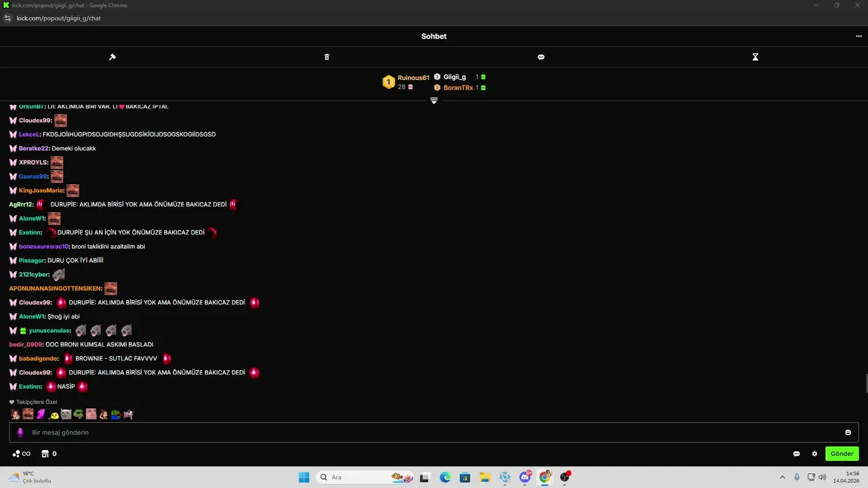Screen dimensions: 868x488
Task: Open Giigii_g in the leaderboard
Action: [x=454, y=77]
